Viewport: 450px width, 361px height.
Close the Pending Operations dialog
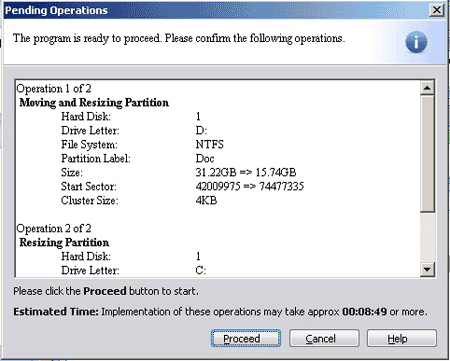(x=436, y=10)
